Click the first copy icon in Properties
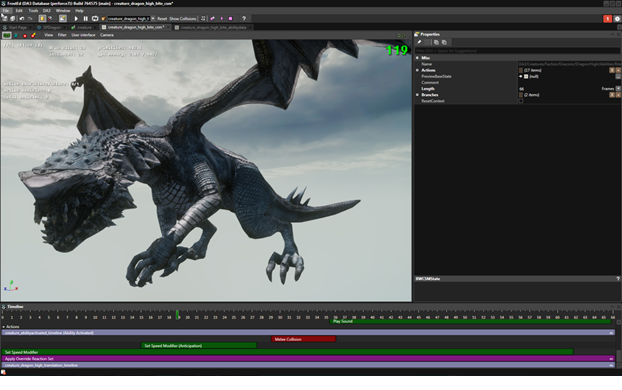Image resolution: width=622 pixels, height=390 pixels. pyautogui.click(x=436, y=42)
